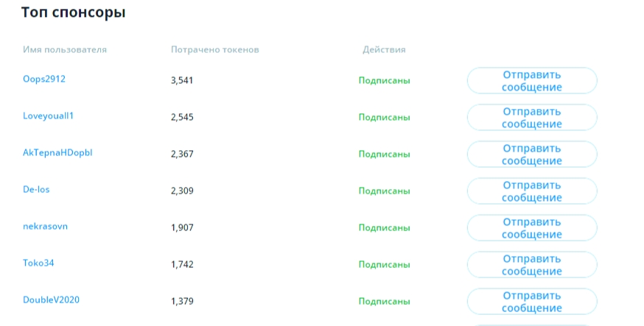Open the AkTepnaHDopbl user profile link
644x326 pixels.
(57, 152)
